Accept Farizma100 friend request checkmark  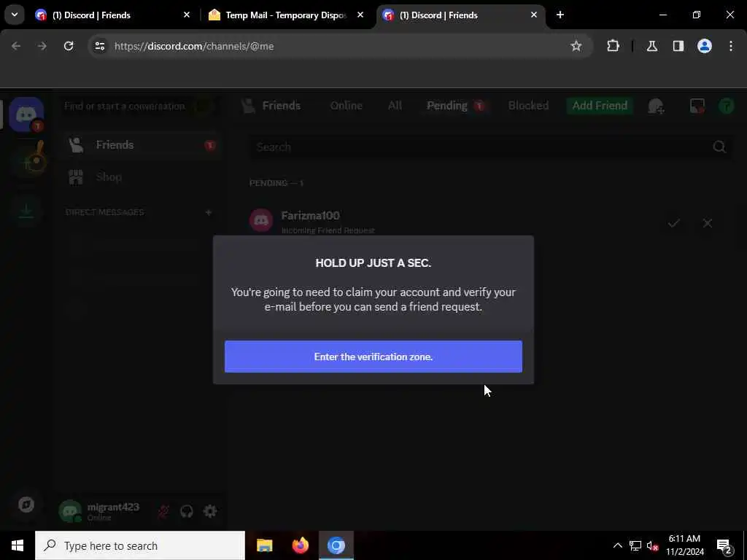[673, 223]
